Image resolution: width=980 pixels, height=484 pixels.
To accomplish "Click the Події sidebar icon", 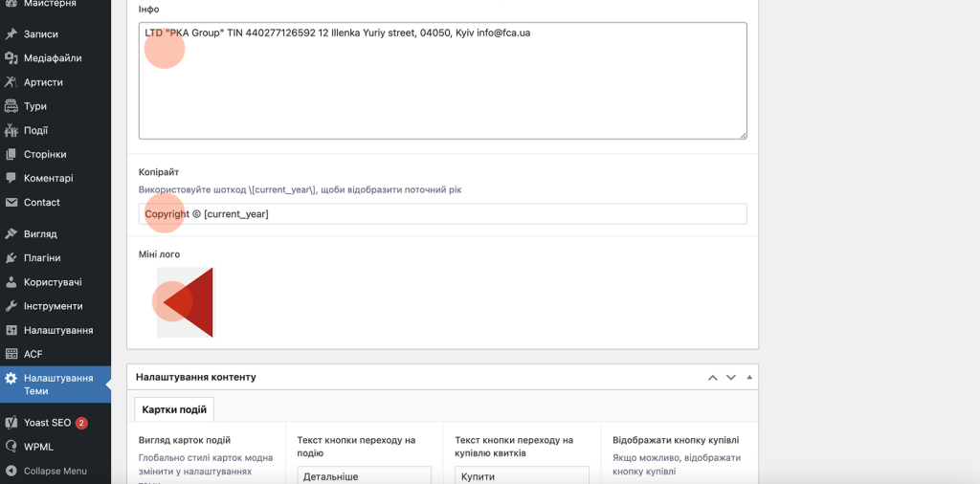I will click(x=11, y=130).
